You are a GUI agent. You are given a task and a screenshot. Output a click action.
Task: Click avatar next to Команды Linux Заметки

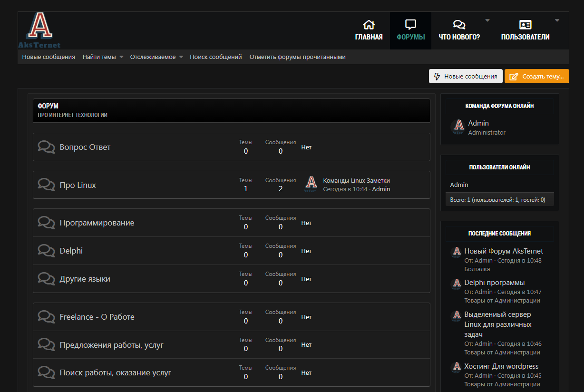311,184
